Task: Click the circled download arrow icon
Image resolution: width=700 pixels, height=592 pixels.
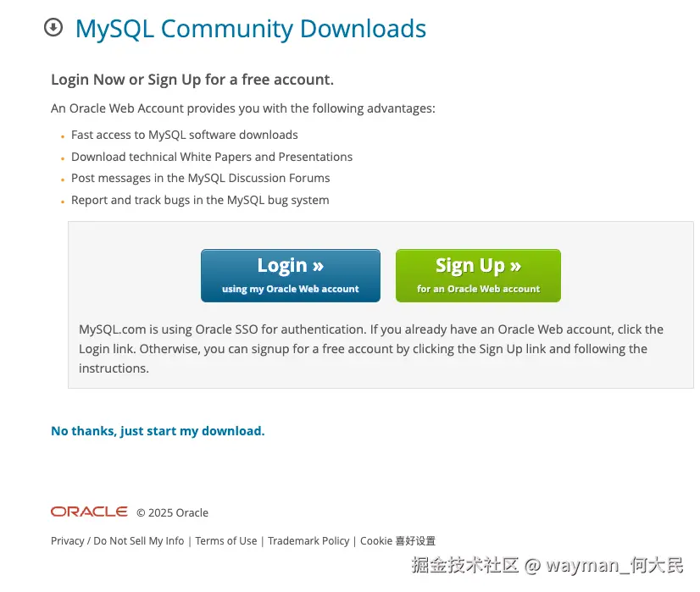Action: [x=53, y=27]
